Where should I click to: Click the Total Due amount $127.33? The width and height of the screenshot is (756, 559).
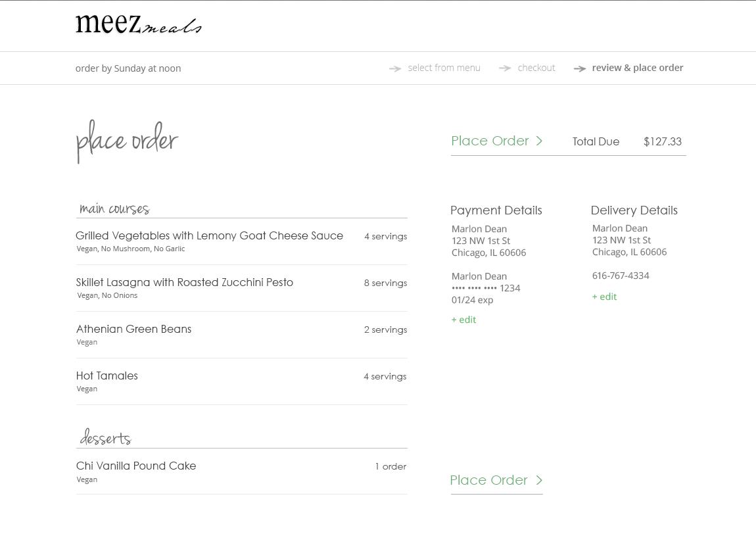[x=662, y=141]
